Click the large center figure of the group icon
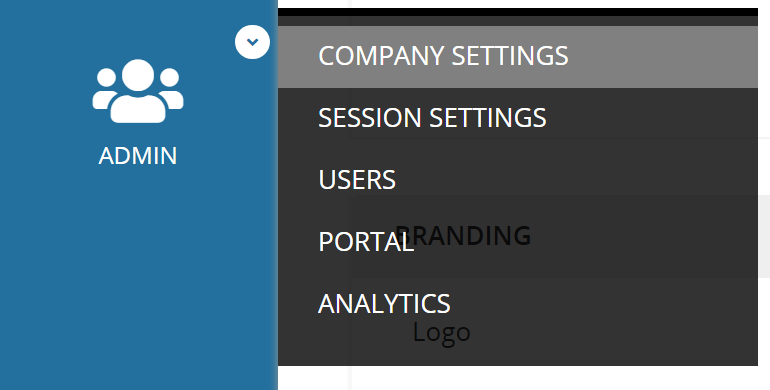The image size is (770, 390). [138, 91]
